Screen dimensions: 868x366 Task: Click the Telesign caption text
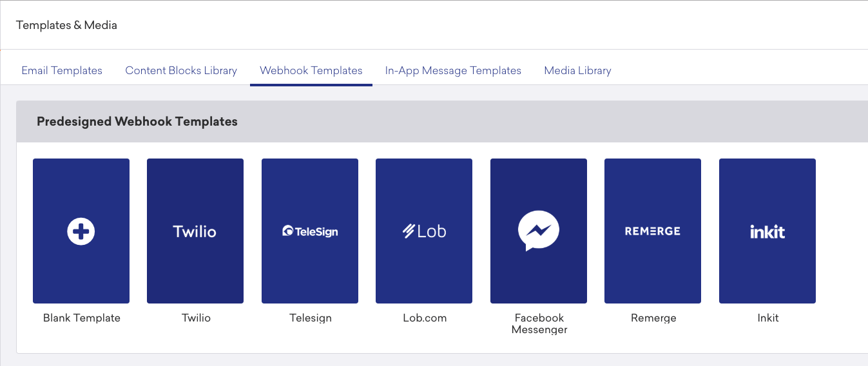[311, 318]
